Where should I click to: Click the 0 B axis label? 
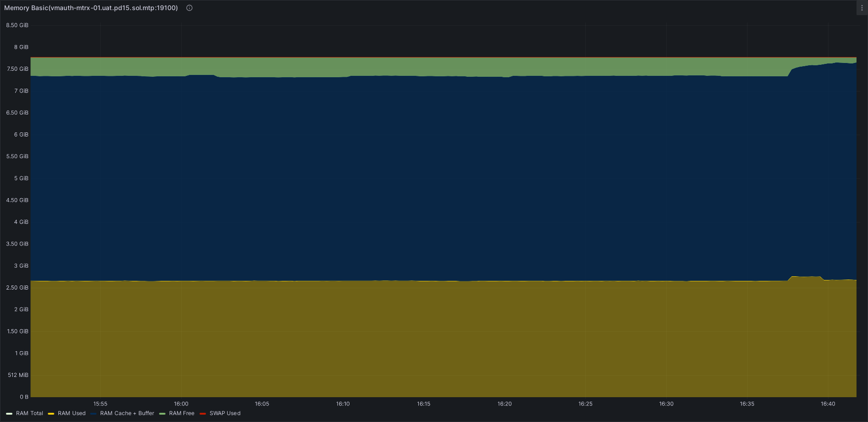click(x=24, y=397)
